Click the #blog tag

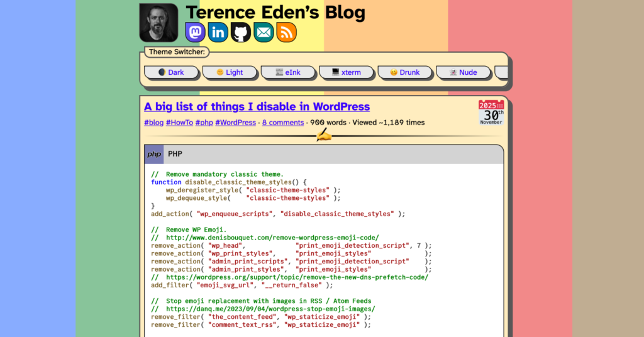click(x=153, y=123)
